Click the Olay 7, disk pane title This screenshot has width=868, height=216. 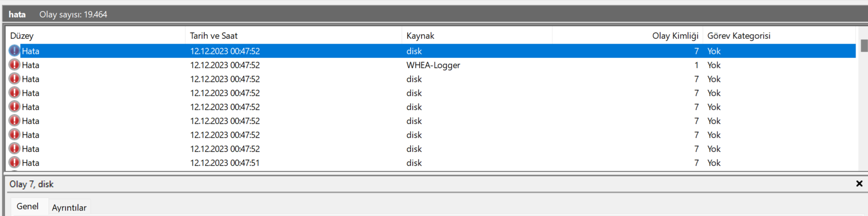point(32,184)
